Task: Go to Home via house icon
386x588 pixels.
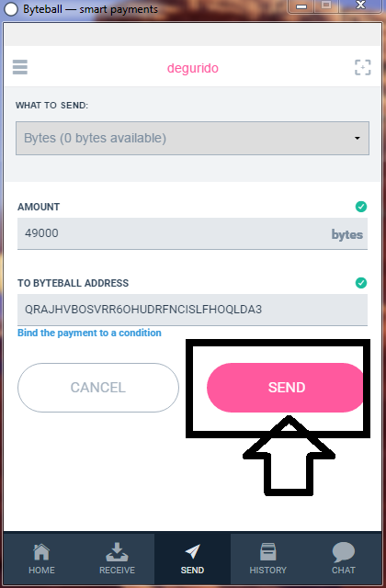Action: click(41, 551)
